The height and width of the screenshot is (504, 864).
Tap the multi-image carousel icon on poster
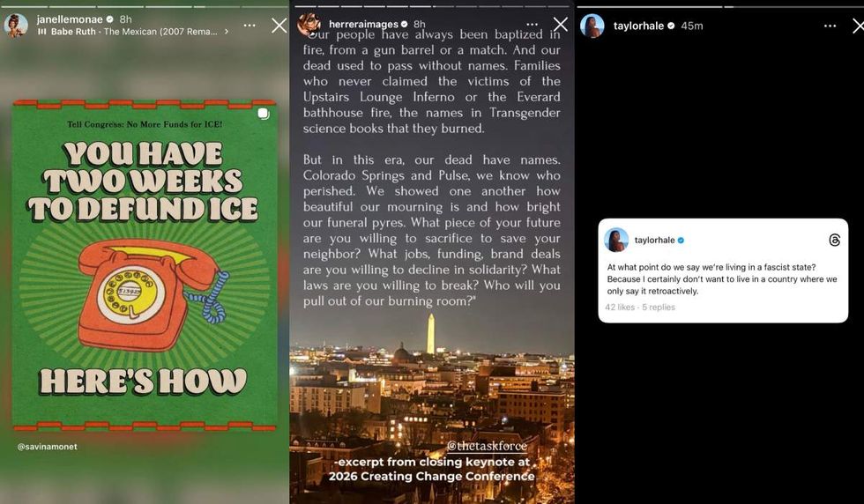tap(264, 114)
